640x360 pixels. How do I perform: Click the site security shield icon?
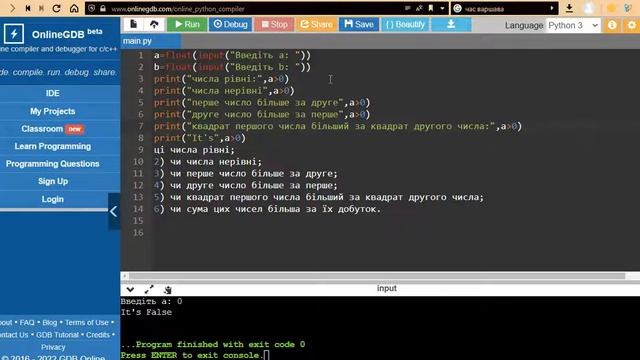[91, 8]
